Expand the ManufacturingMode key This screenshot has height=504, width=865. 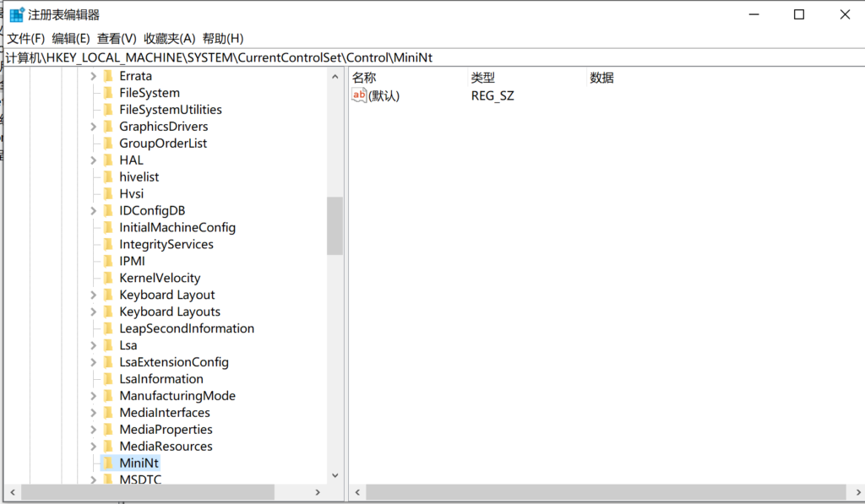pos(93,395)
